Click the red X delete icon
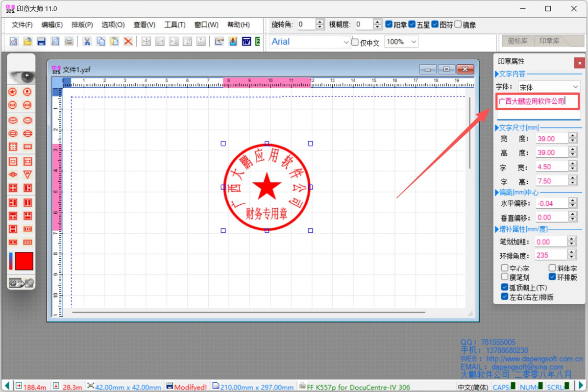588x392 pixels. pos(128,42)
